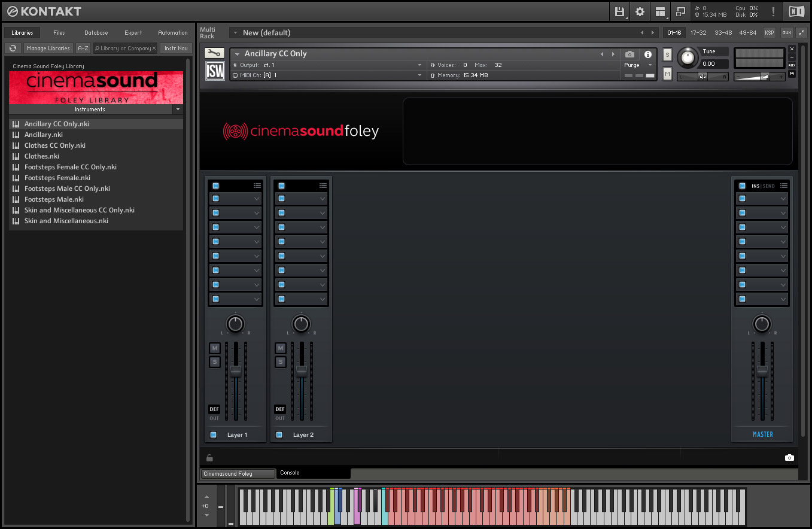The height and width of the screenshot is (529, 812).
Task: Click the Instr Nav button
Action: 176,48
